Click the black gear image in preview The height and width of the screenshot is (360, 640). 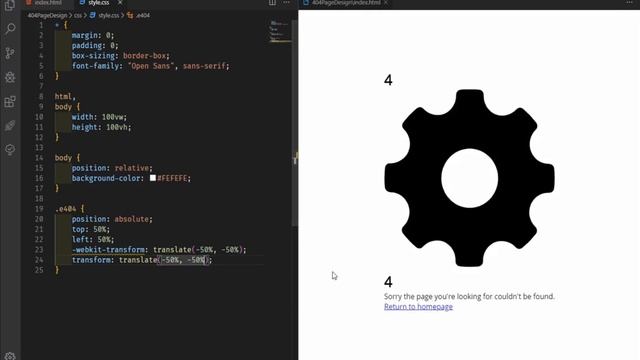coord(469,178)
